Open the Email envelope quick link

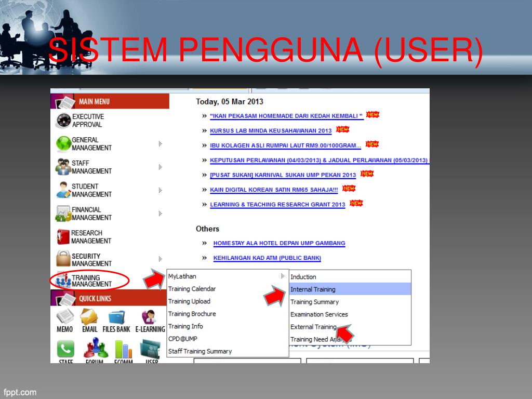89,316
